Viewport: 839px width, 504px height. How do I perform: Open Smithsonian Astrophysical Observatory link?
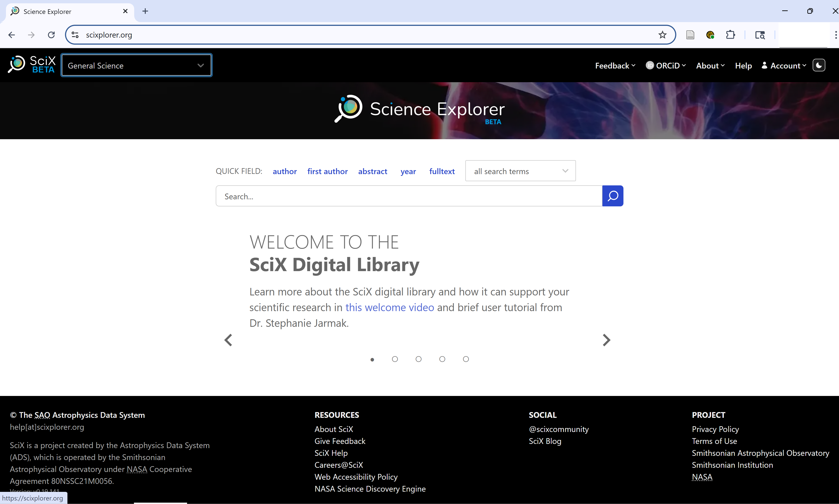761,453
